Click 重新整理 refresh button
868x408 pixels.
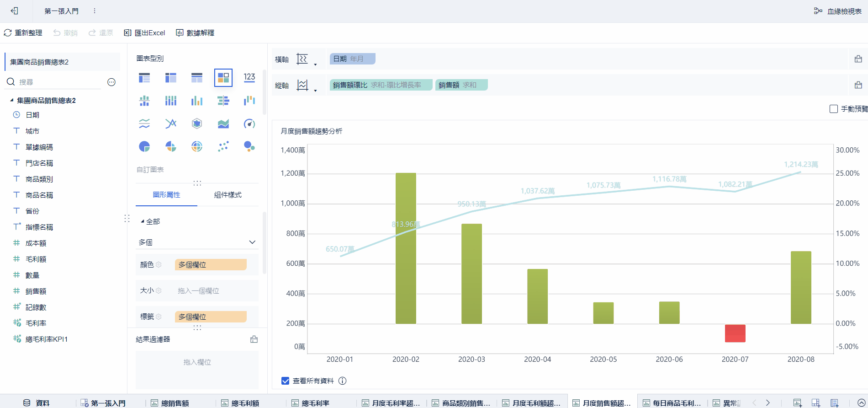click(x=23, y=33)
